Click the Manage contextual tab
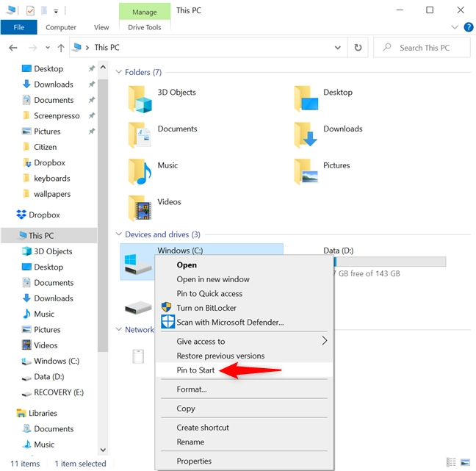Viewport: 476px width, 471px height. (x=145, y=12)
